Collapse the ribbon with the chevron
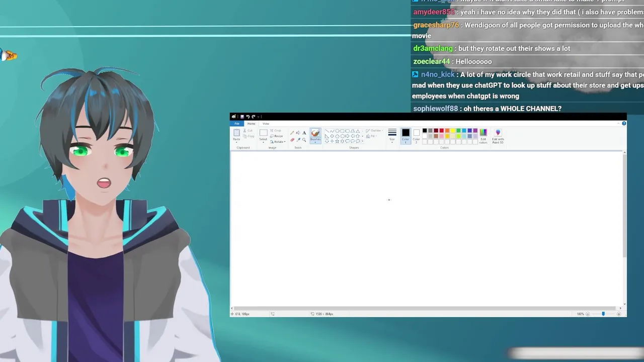Image resolution: width=644 pixels, height=362 pixels. [x=618, y=124]
